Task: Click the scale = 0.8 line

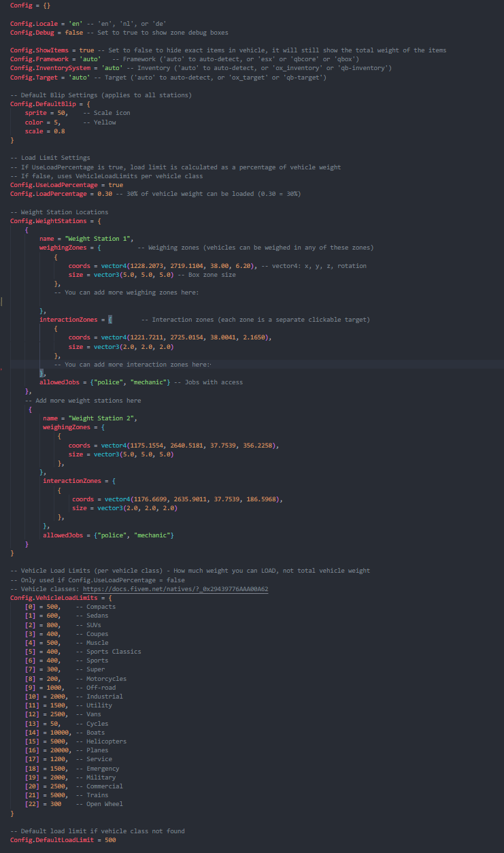Action: (45, 131)
